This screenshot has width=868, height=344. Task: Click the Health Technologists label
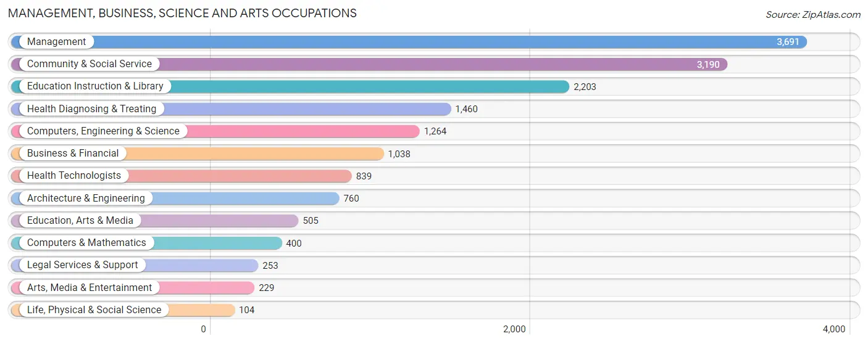coord(74,176)
